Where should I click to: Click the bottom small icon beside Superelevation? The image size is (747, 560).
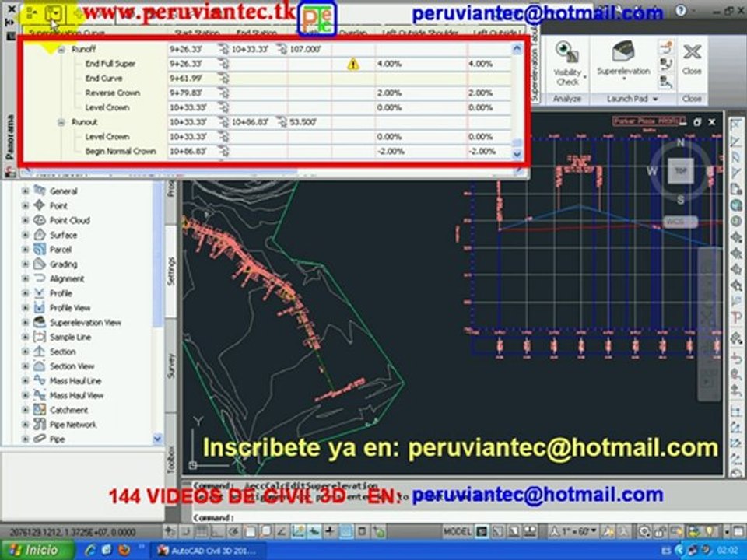click(665, 82)
